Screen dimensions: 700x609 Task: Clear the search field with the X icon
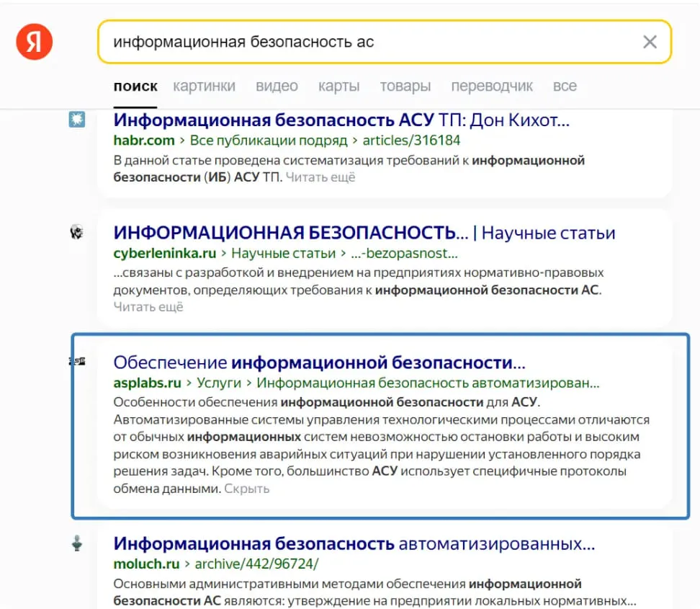pos(650,42)
